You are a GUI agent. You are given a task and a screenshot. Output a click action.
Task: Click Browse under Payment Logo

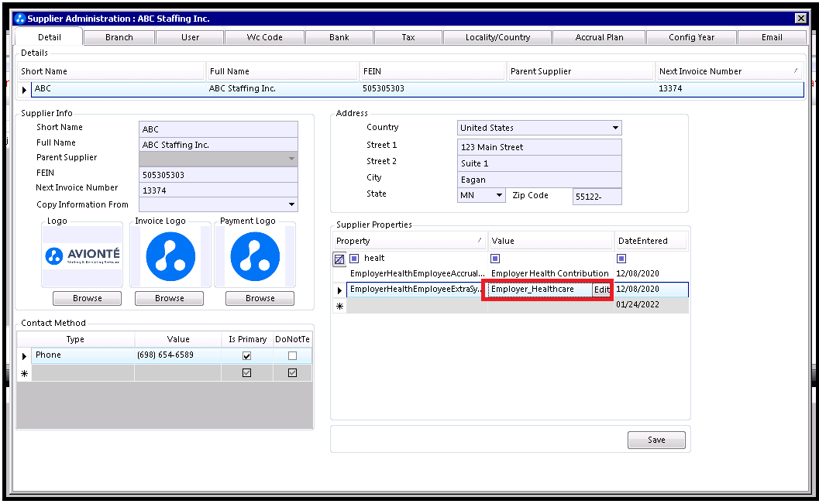[260, 298]
